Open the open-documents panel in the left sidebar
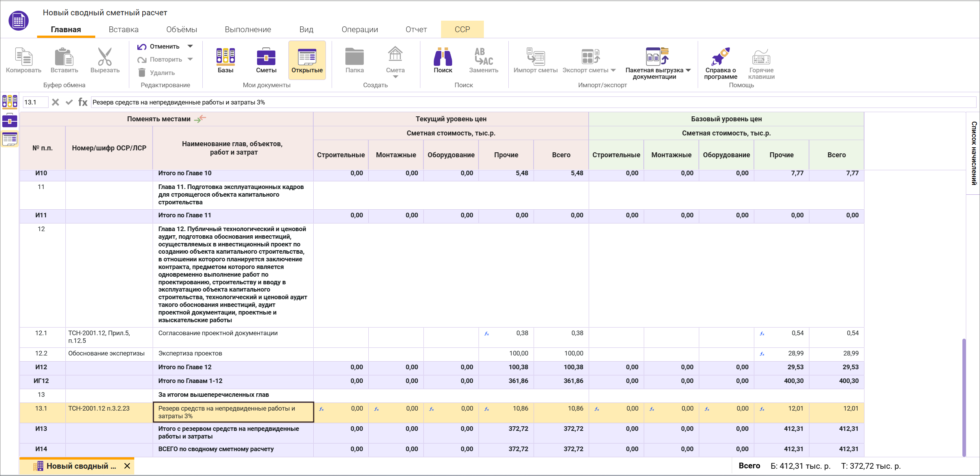The image size is (980, 476). coord(10,139)
